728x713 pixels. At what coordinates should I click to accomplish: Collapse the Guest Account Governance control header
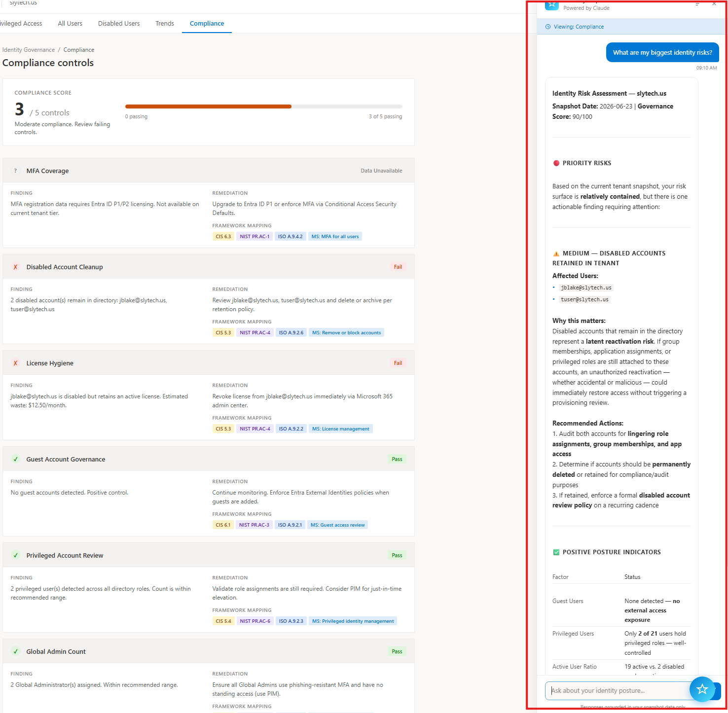(209, 459)
